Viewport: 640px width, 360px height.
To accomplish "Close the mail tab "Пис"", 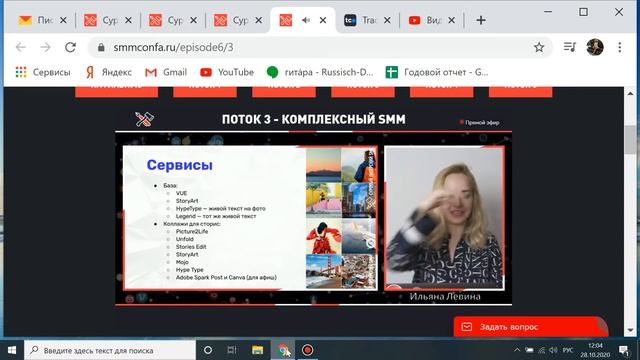I will click(x=63, y=20).
